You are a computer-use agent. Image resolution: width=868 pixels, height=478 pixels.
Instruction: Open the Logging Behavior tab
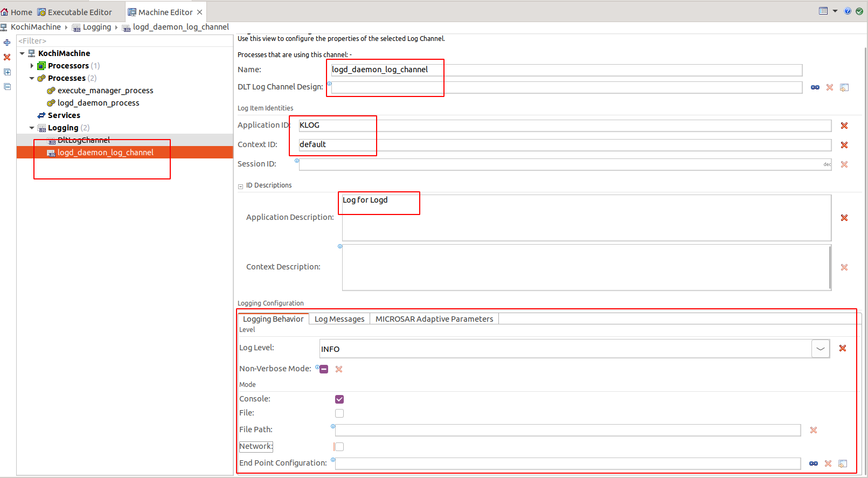(x=273, y=319)
